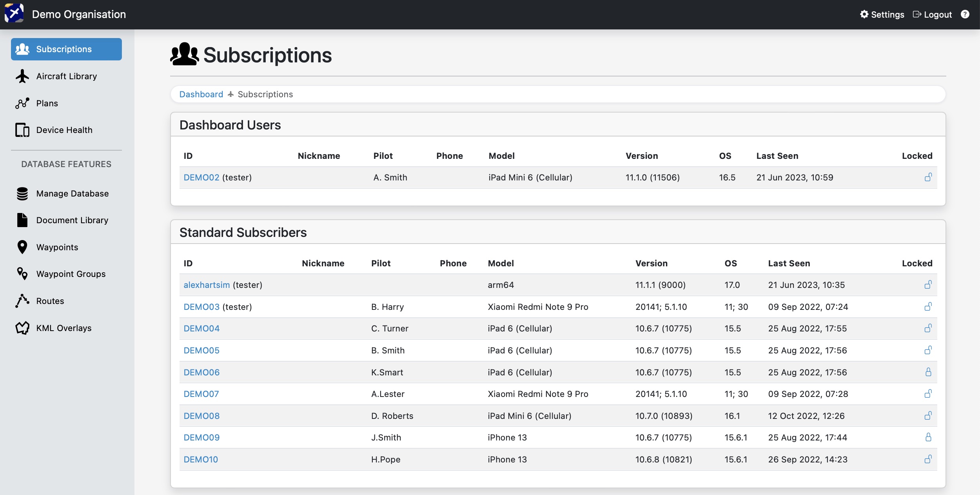
Task: Click the Routes path icon
Action: [22, 301]
